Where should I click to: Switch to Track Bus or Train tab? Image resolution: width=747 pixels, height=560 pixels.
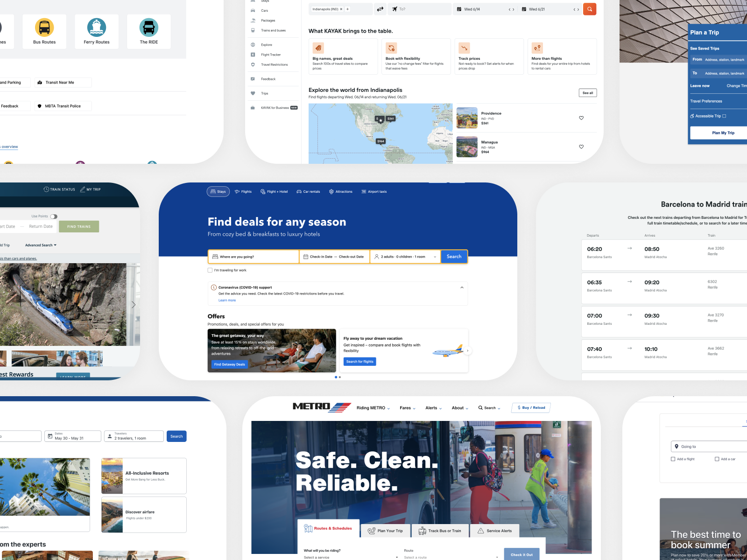440,531
